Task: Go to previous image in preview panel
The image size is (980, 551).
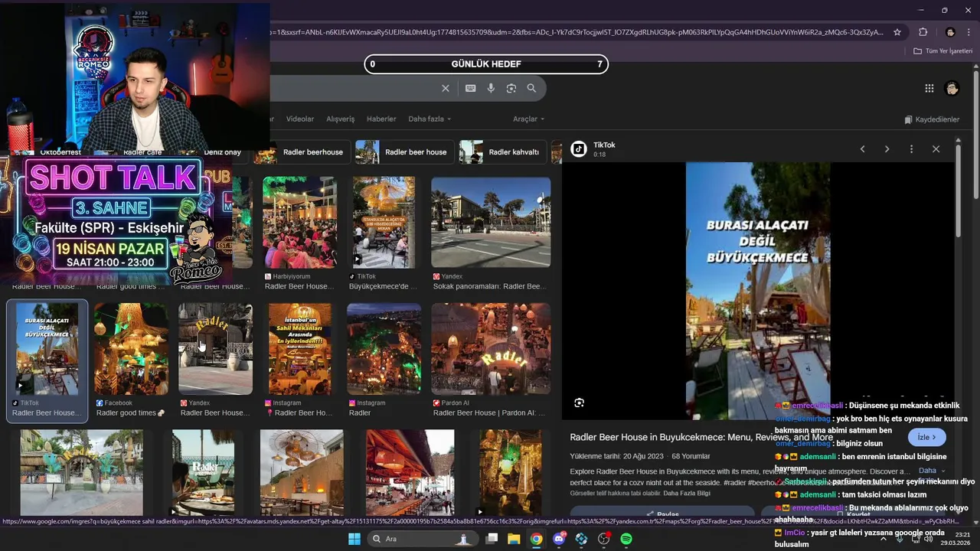Action: (862, 149)
